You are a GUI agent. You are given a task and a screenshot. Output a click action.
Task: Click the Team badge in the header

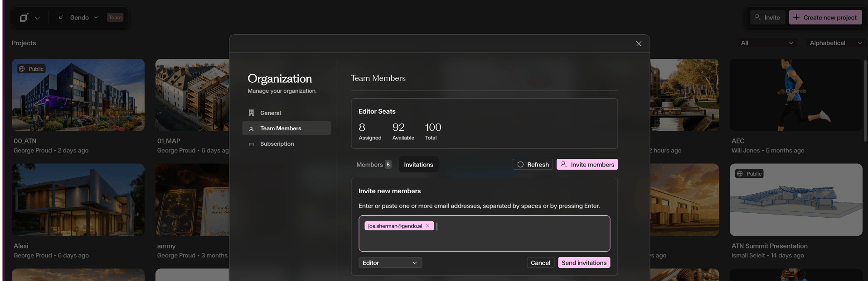[x=115, y=18]
